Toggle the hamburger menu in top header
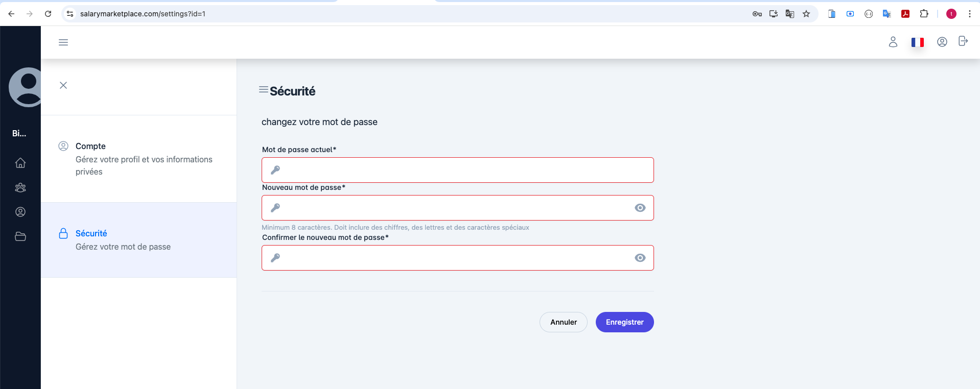980x389 pixels. pyautogui.click(x=63, y=42)
